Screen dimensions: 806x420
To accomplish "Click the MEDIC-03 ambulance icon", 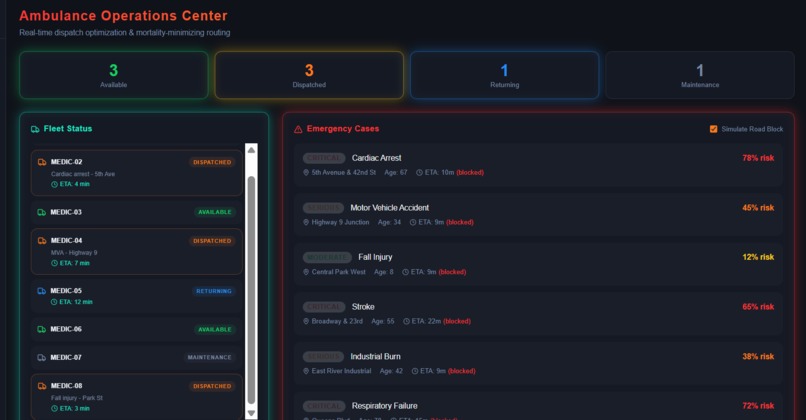I will point(42,212).
